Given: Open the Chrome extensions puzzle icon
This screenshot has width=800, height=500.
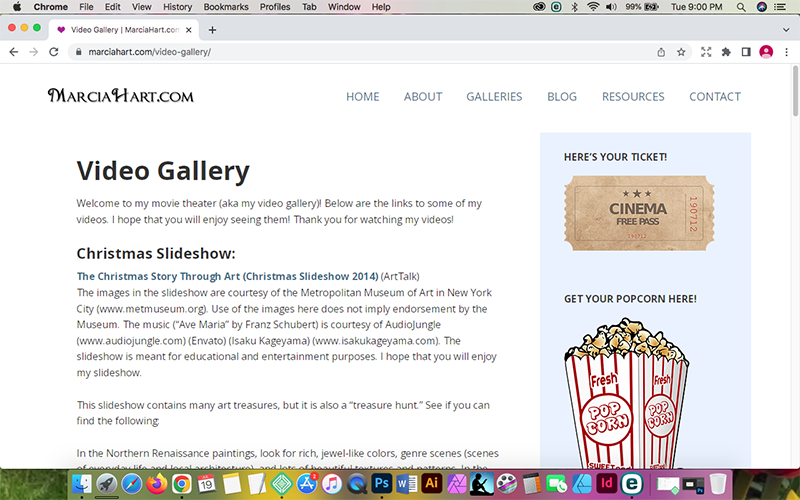Looking at the screenshot, I should coord(726,52).
